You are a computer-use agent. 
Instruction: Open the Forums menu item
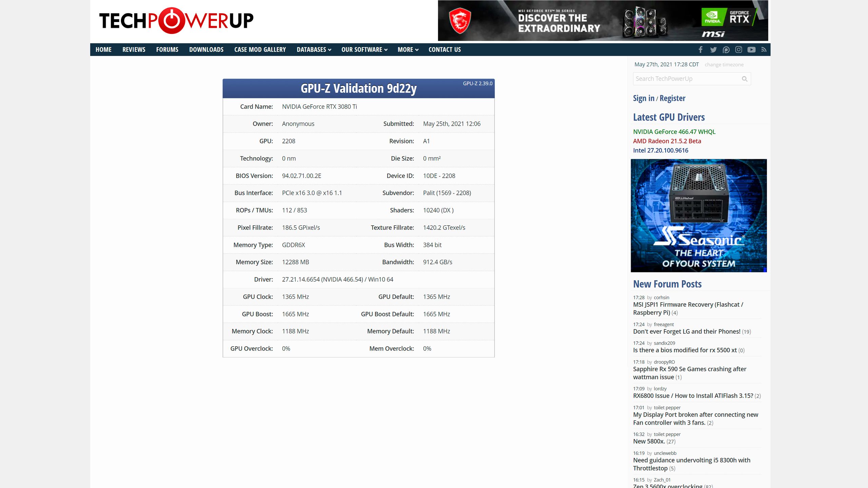coord(167,50)
